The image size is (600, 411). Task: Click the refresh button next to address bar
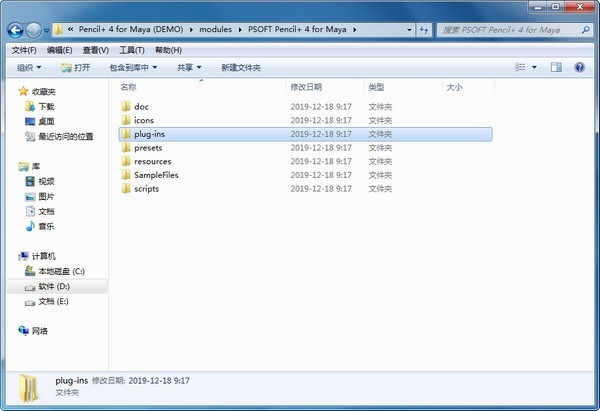424,30
